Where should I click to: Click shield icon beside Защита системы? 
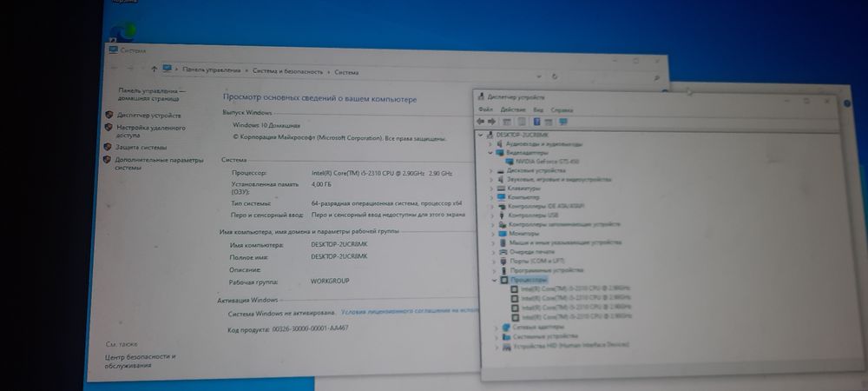pyautogui.click(x=107, y=147)
